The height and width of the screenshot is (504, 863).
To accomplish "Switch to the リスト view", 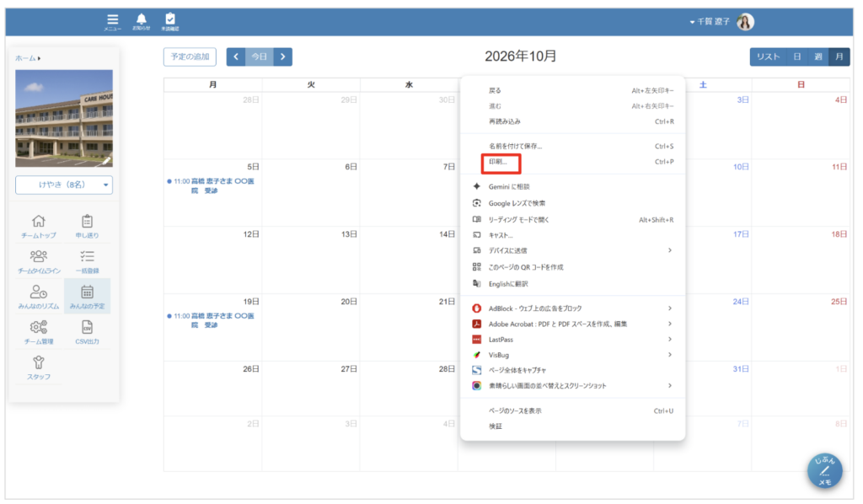I will click(x=769, y=56).
